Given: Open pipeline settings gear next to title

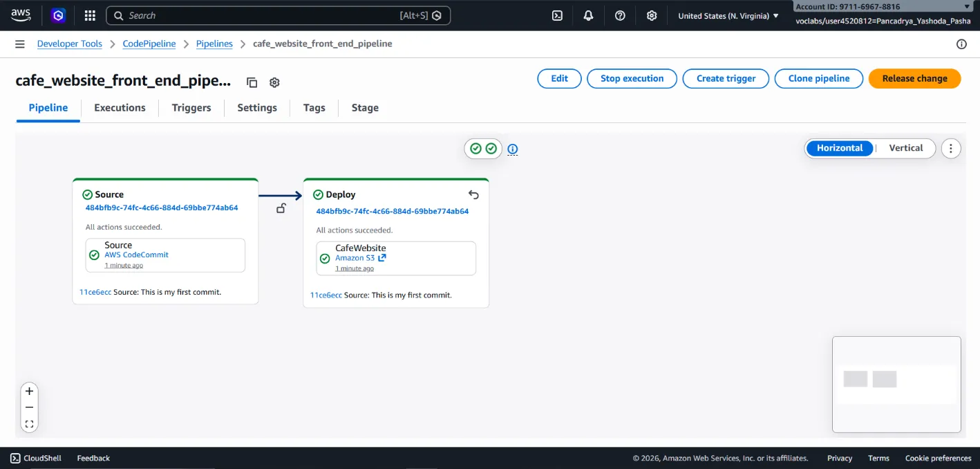Looking at the screenshot, I should point(274,82).
